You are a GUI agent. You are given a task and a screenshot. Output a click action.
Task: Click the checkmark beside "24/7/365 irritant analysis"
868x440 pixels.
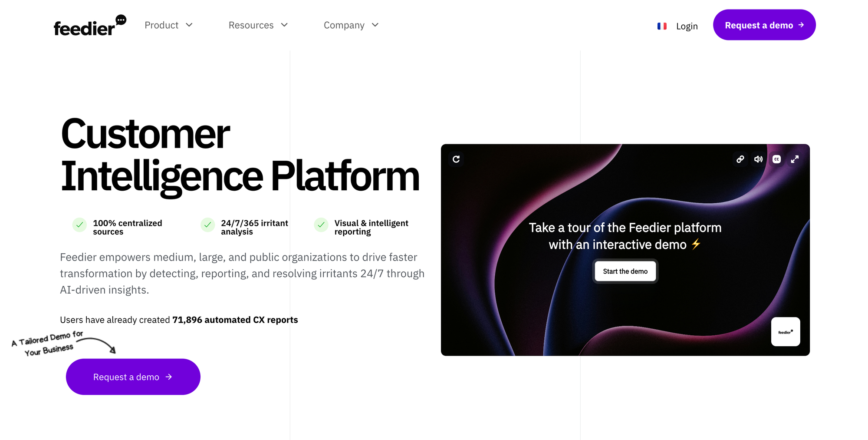pyautogui.click(x=207, y=225)
